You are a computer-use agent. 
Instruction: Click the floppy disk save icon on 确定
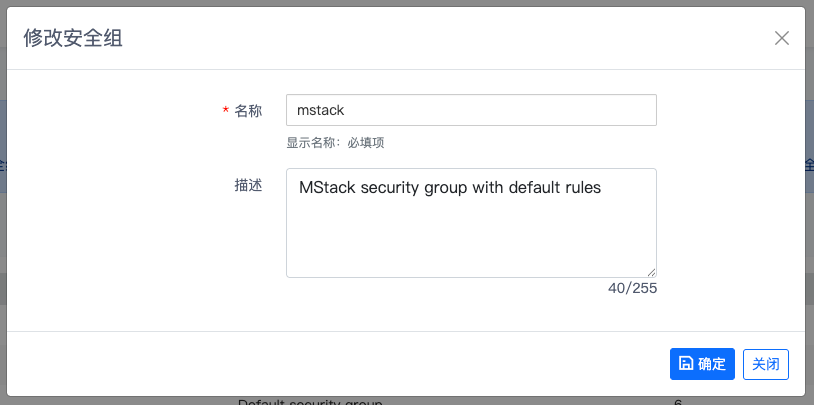click(685, 364)
